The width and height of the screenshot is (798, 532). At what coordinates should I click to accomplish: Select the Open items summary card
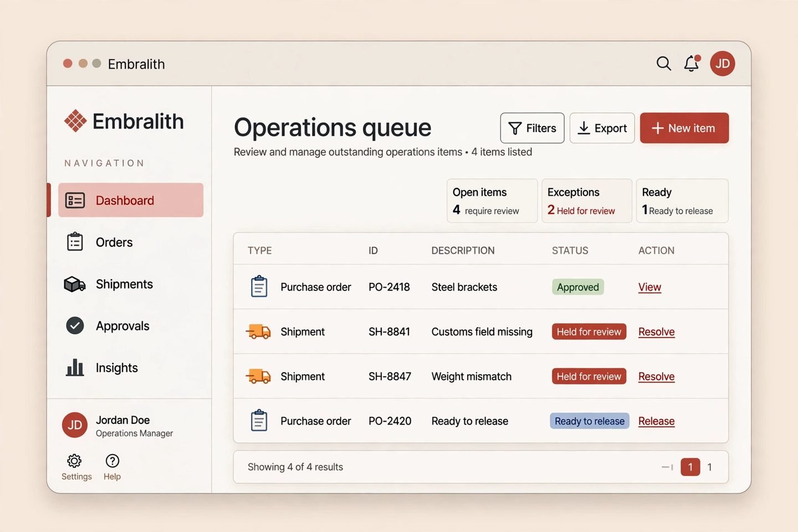[492, 201]
